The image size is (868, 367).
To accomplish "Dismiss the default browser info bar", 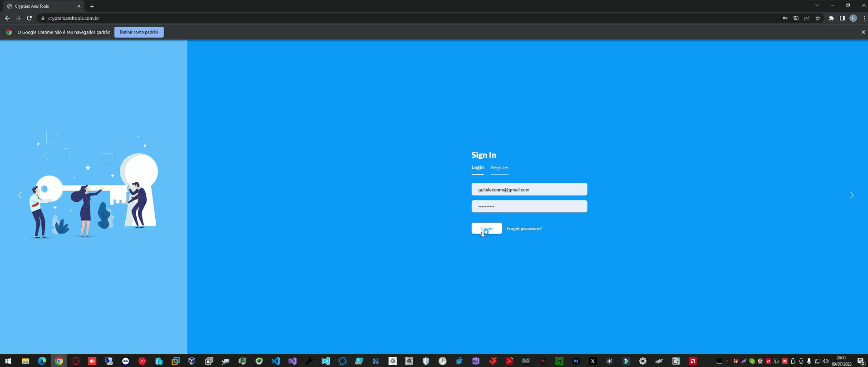I will click(x=863, y=32).
